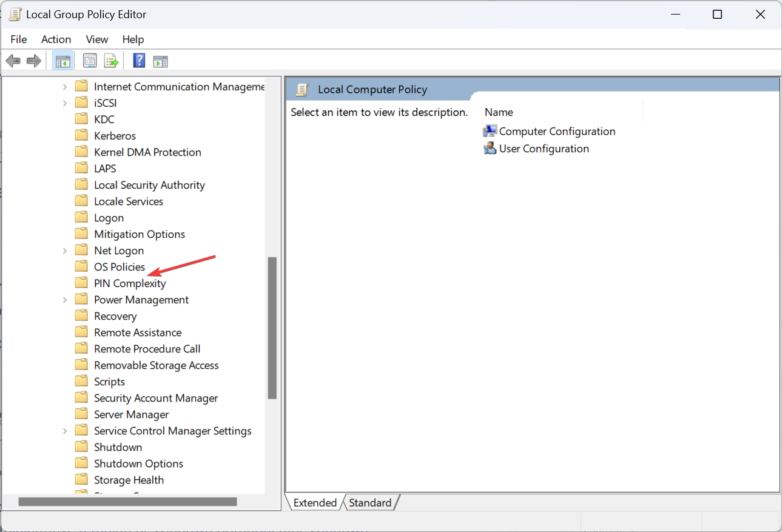
Task: Select the Security Account Manager folder
Action: [x=156, y=397]
